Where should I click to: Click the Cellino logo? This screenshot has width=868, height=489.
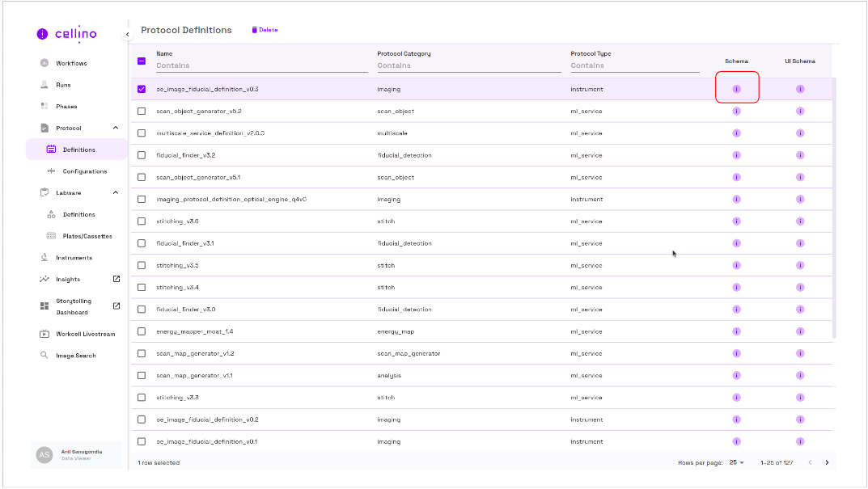coord(66,34)
